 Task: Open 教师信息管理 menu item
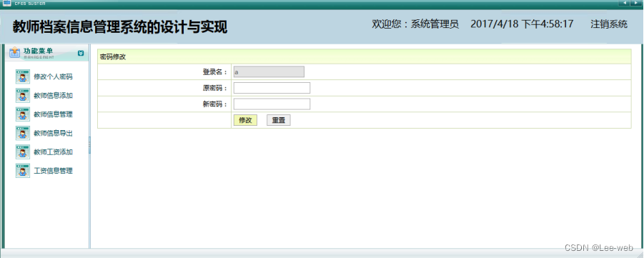(x=54, y=114)
